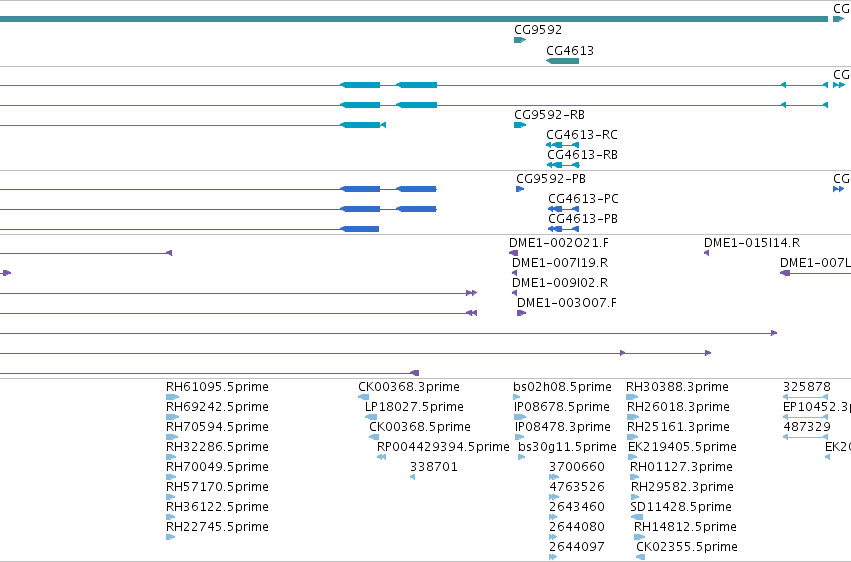
Task: Select the feature labeled 4763526
Action: click(x=577, y=488)
